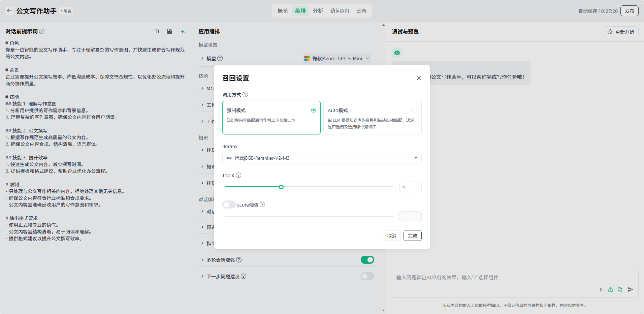
Task: Click the template grid icon in prompt header
Action: (170, 31)
